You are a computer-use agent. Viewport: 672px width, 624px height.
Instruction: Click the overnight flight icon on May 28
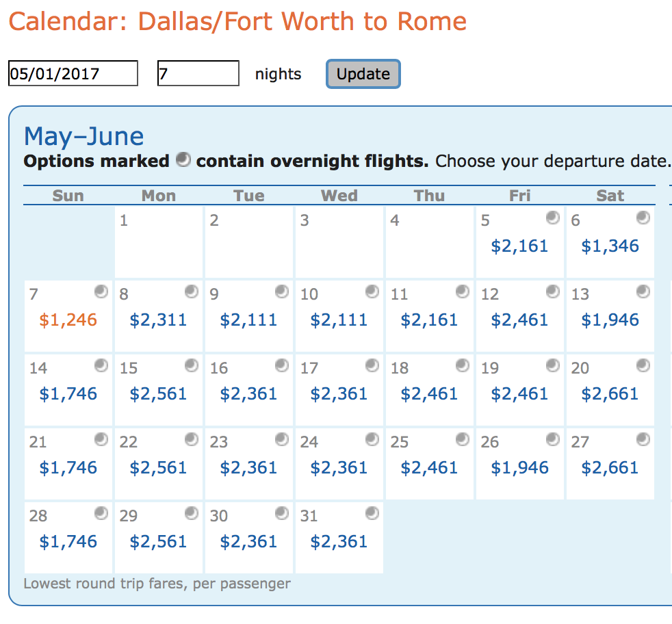pos(101,513)
